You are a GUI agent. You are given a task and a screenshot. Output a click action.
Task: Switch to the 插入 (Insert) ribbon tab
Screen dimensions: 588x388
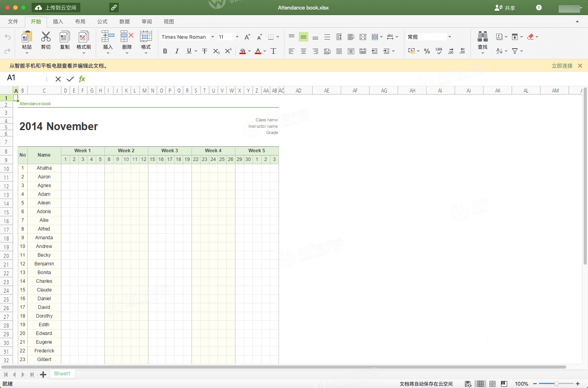[58, 22]
